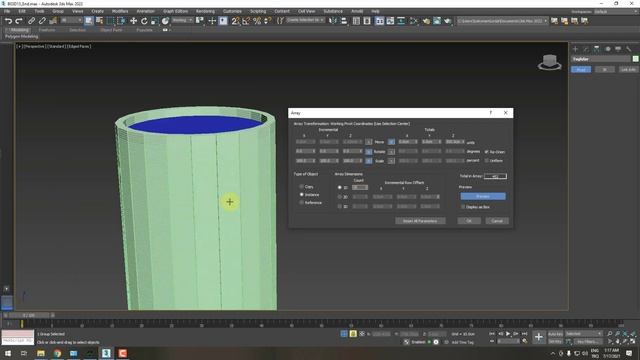Click the Rotate totals arrow button
Viewport: 640px width, 360px height.
tap(391, 151)
